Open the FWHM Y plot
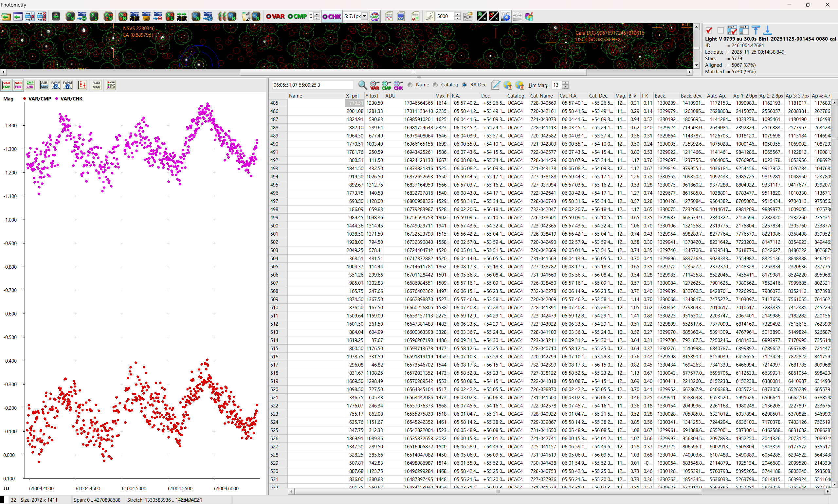 pos(68,85)
